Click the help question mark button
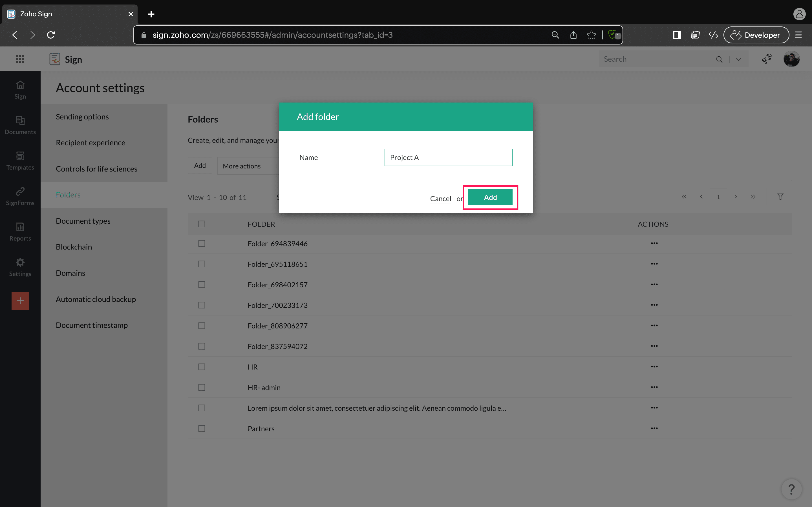 (791, 490)
